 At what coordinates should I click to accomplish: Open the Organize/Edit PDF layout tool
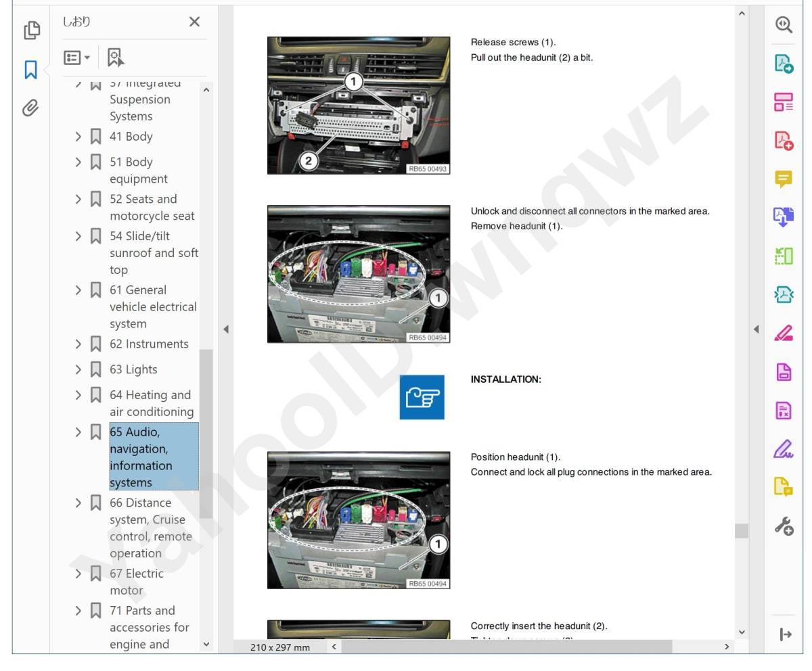[784, 102]
